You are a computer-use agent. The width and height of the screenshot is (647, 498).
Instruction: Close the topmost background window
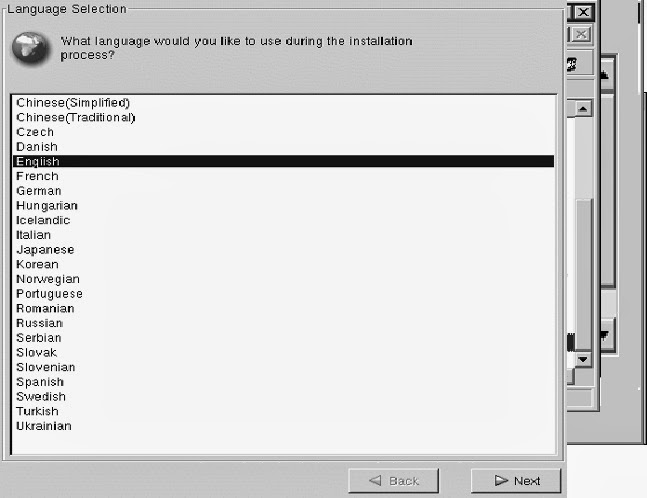(x=583, y=12)
